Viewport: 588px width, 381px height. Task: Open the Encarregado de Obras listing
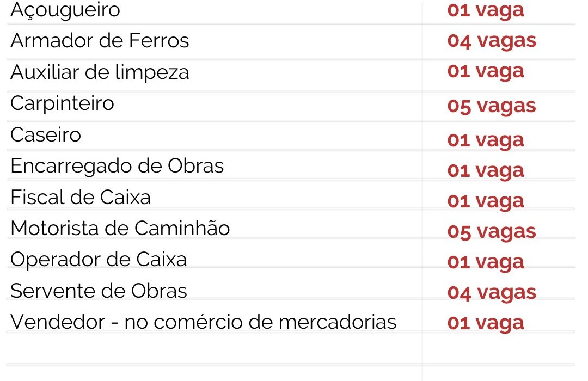coord(117,165)
